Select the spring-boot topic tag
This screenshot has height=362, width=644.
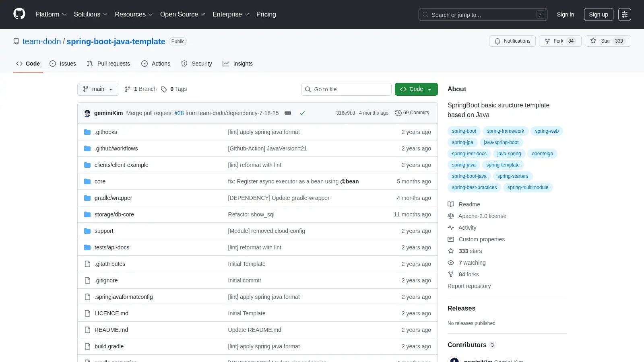point(464,131)
